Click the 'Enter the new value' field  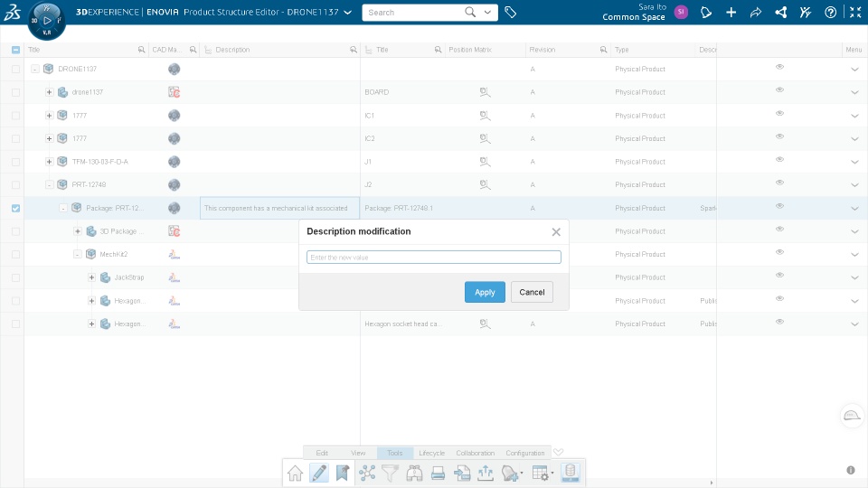434,258
